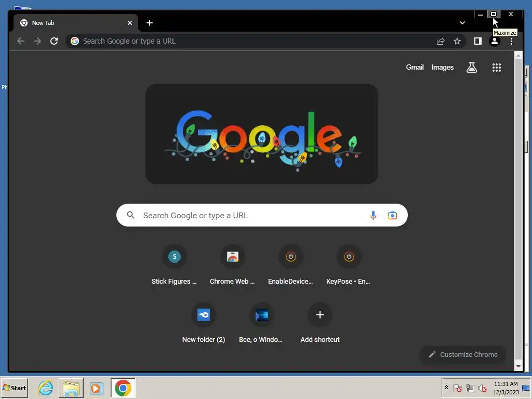Viewport: 532px width, 399px height.
Task: Open the Bce, o Windo... shortcut
Action: 261,324
